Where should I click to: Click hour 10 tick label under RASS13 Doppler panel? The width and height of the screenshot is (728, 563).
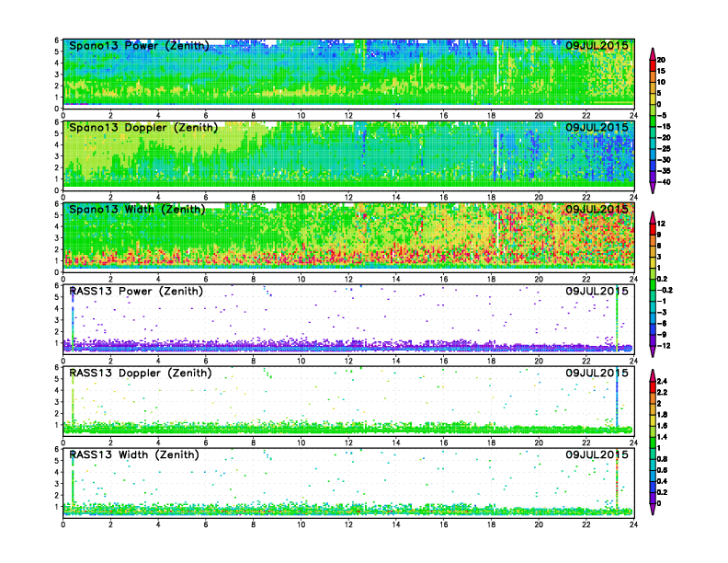pos(301,442)
